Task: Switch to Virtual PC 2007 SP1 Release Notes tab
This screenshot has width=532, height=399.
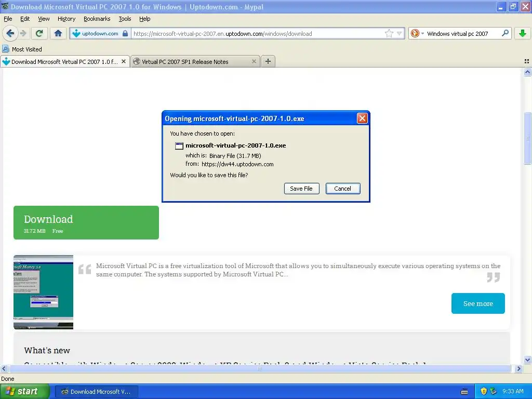Action: (x=195, y=61)
